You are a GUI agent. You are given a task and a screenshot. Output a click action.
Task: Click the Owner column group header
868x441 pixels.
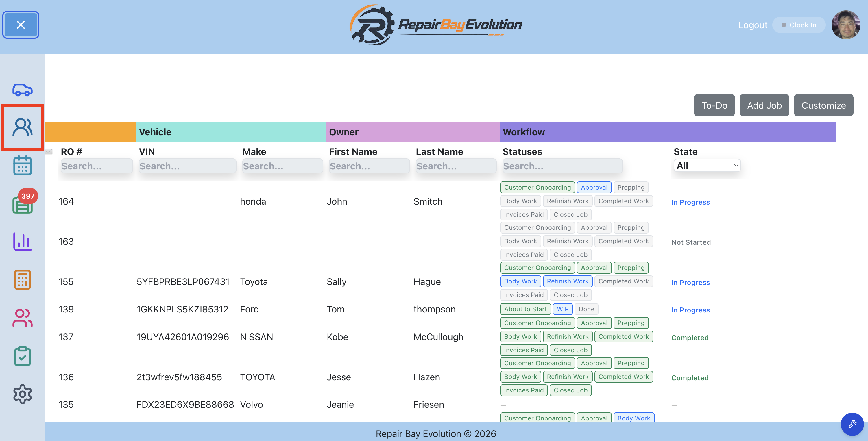tap(413, 132)
